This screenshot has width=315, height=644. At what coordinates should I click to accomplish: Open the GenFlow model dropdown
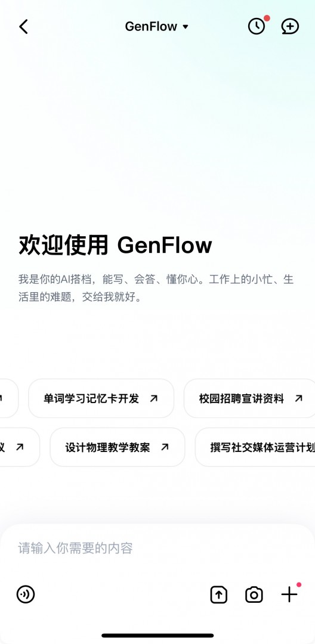pos(156,27)
